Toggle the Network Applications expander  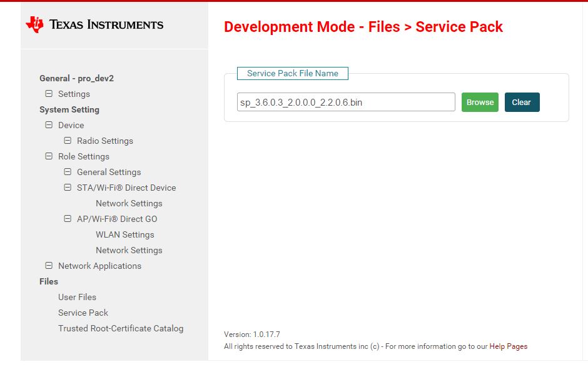click(49, 266)
